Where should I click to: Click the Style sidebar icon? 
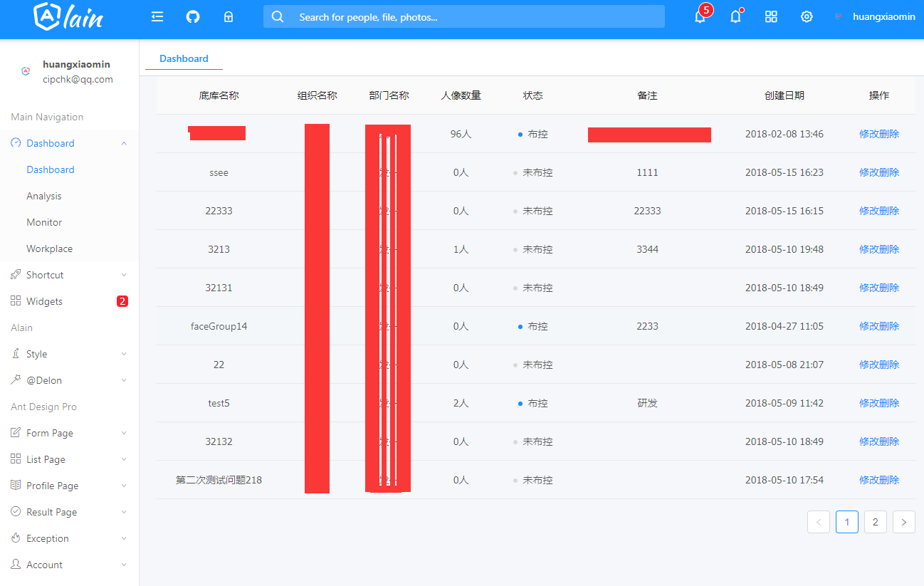coord(16,353)
